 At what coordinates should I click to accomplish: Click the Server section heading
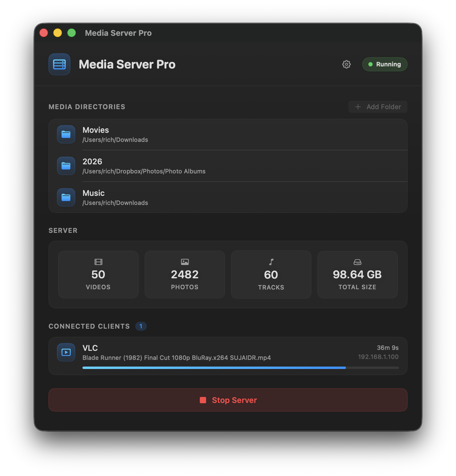coord(63,230)
